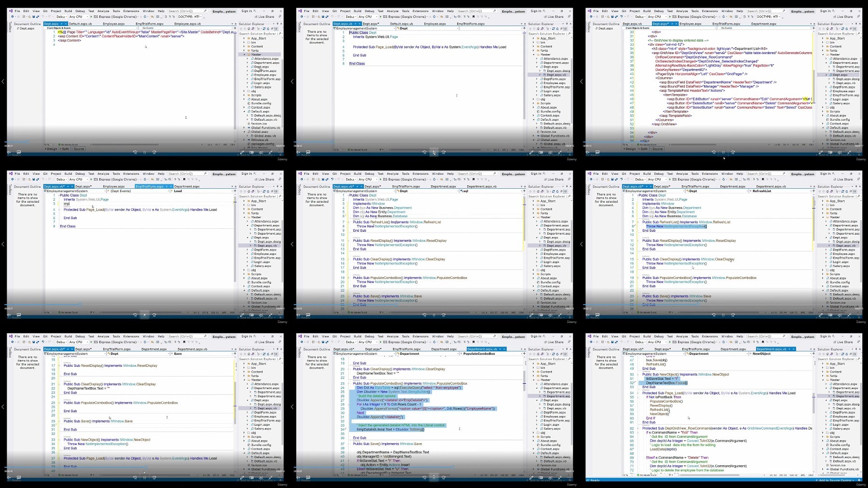Click split-editor plus icon beside NewObject dropdown
Image resolution: width=868 pixels, height=488 pixels.
[813, 354]
